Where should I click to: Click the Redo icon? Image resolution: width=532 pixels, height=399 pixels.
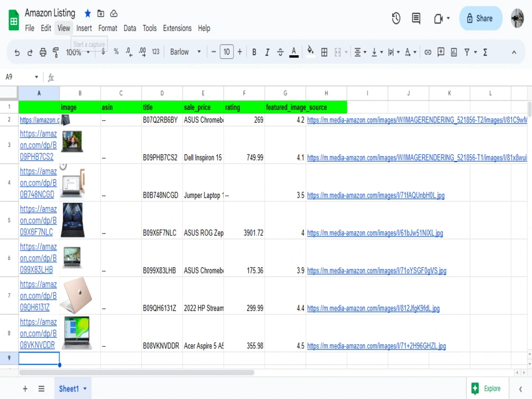[30, 52]
